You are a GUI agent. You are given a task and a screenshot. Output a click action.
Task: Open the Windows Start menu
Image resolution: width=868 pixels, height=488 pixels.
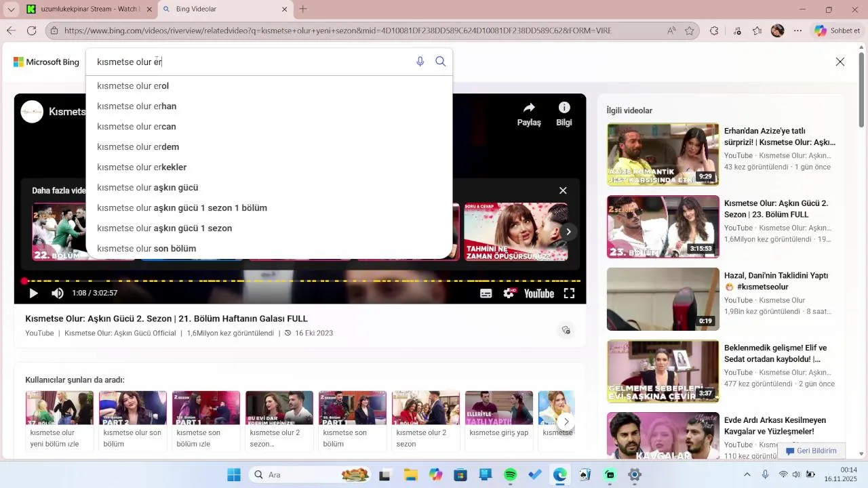(x=234, y=475)
